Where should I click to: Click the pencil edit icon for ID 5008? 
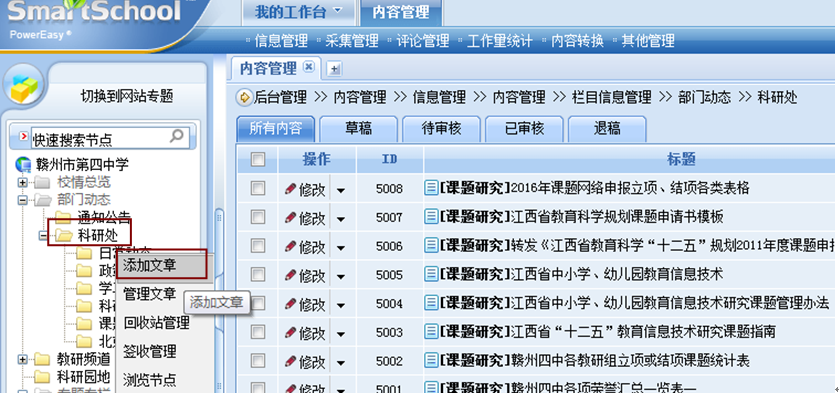pyautogui.click(x=290, y=188)
